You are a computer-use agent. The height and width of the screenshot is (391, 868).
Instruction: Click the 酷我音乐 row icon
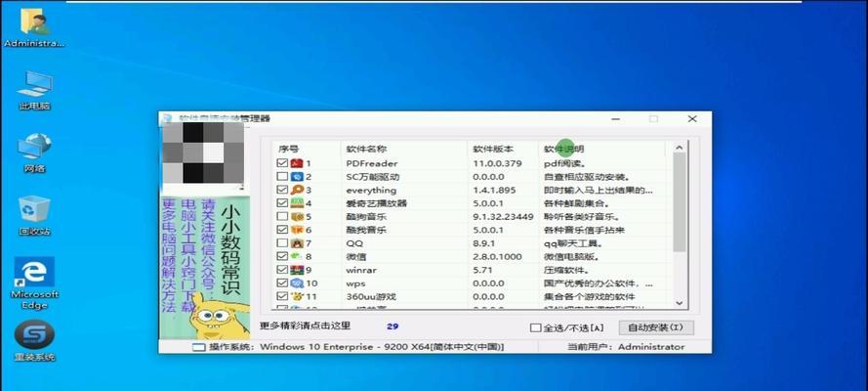click(x=297, y=230)
